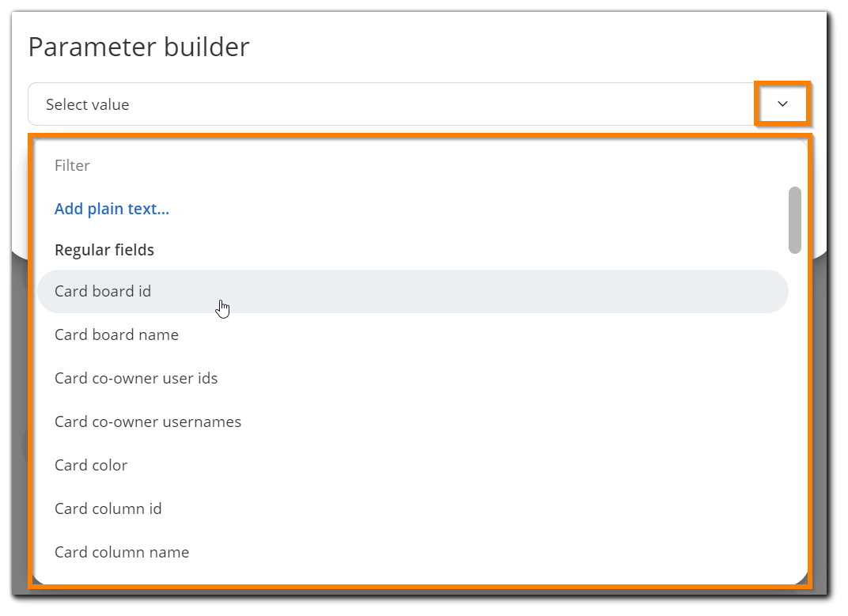
Task: Select Card co-owner usernames from the fields
Action: click(148, 421)
